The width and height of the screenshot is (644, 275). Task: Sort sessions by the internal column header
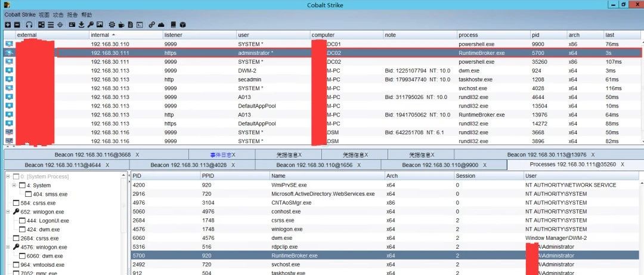[x=126, y=35]
